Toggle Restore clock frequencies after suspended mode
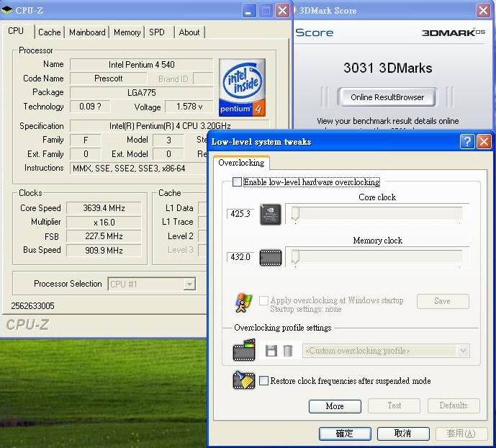496x448 pixels. tap(263, 380)
